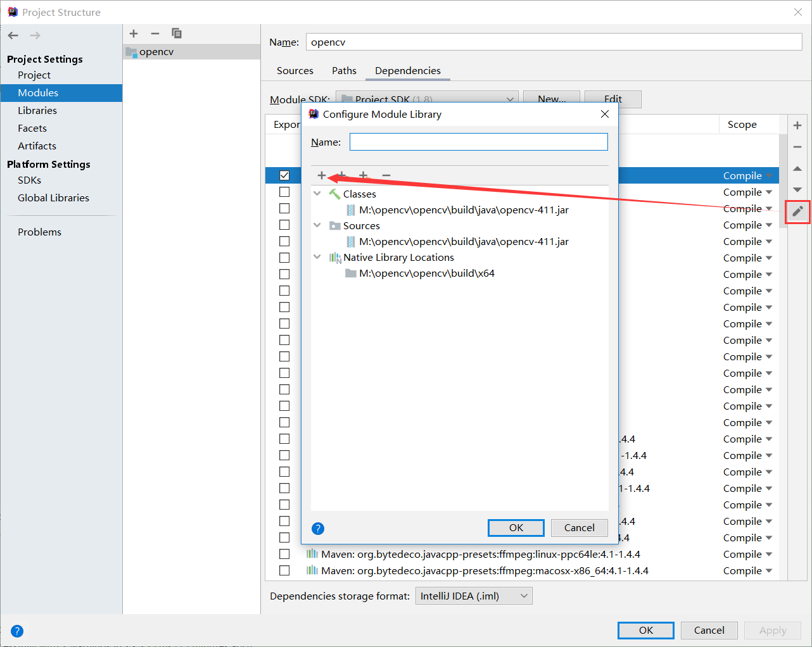Switch to the Sources tab

pyautogui.click(x=295, y=71)
